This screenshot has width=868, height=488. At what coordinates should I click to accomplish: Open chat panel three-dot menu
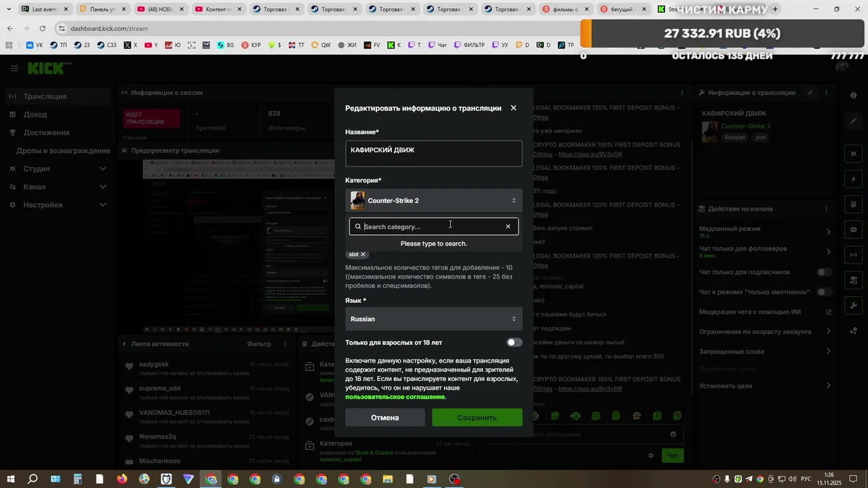pyautogui.click(x=682, y=93)
